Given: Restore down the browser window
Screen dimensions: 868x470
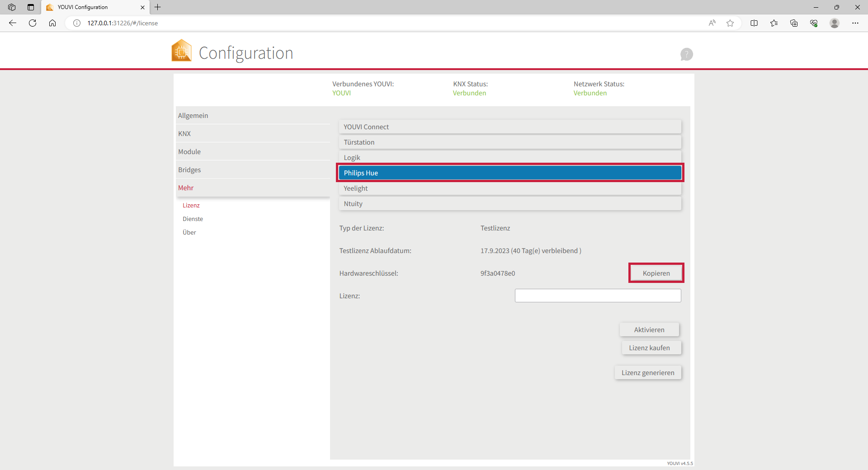Looking at the screenshot, I should click(x=837, y=7).
